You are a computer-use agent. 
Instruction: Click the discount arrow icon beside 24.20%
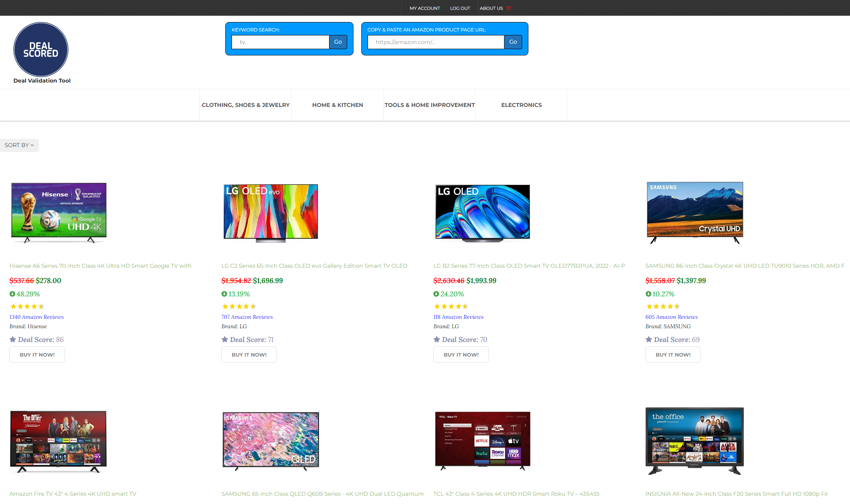tap(436, 294)
